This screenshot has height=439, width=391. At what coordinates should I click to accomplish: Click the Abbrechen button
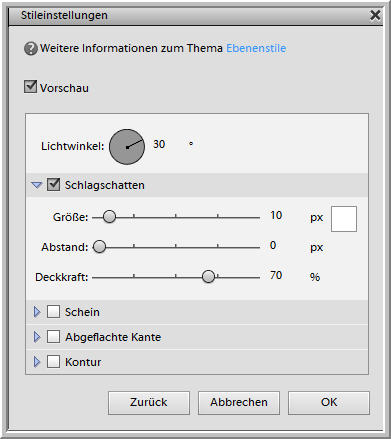coord(239,403)
